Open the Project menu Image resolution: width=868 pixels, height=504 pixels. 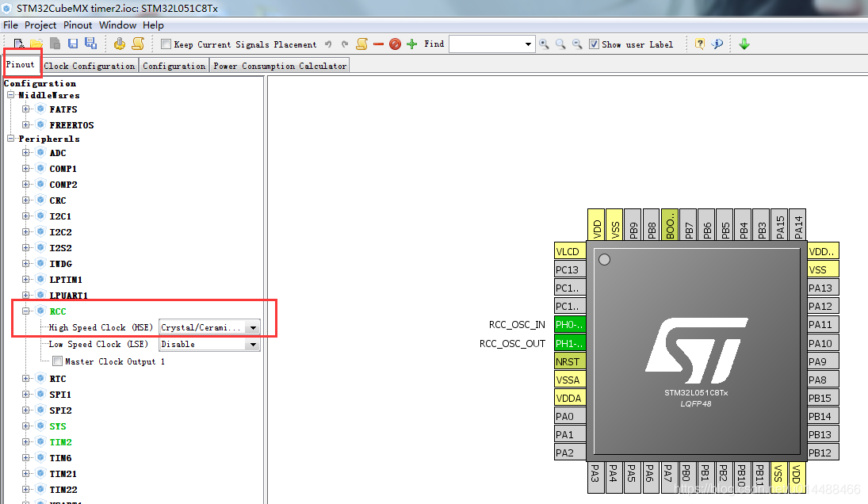pos(40,25)
